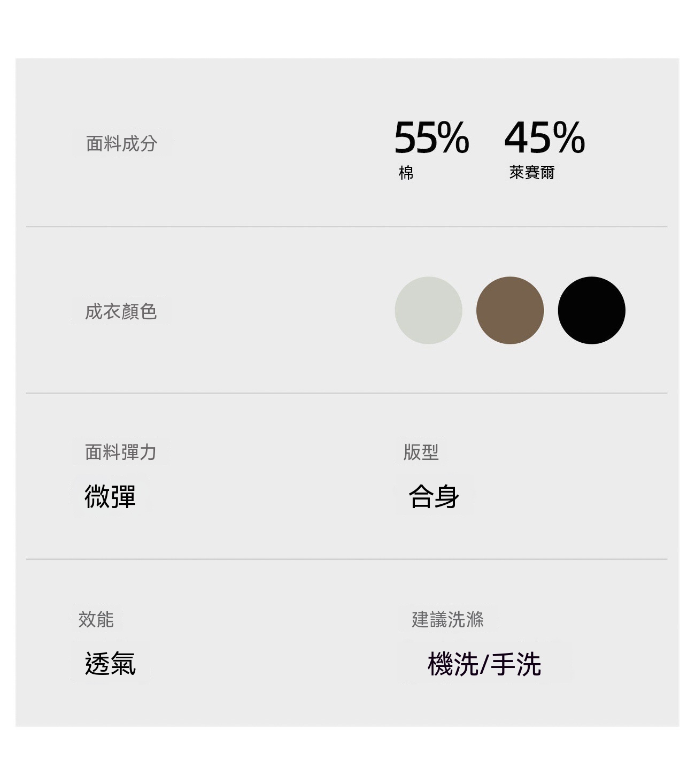Image resolution: width=695 pixels, height=784 pixels.
Task: Click the 棉 material label
Action: pyautogui.click(x=406, y=173)
